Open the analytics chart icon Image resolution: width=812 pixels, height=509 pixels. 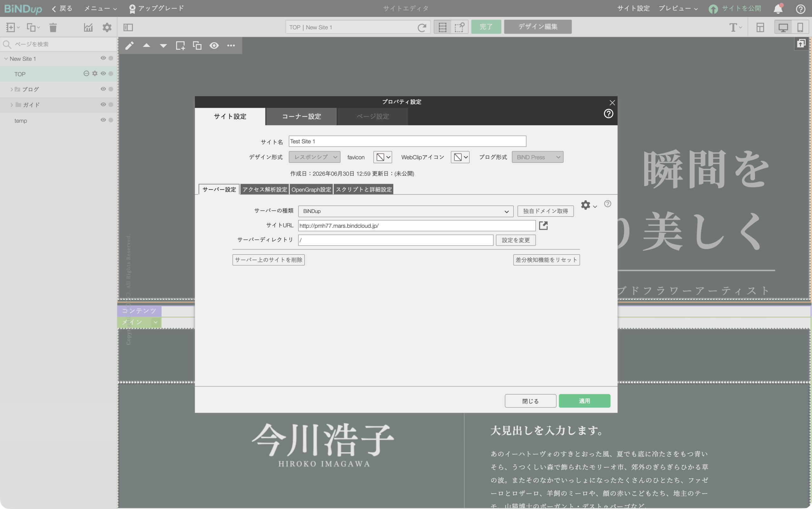[x=88, y=27]
